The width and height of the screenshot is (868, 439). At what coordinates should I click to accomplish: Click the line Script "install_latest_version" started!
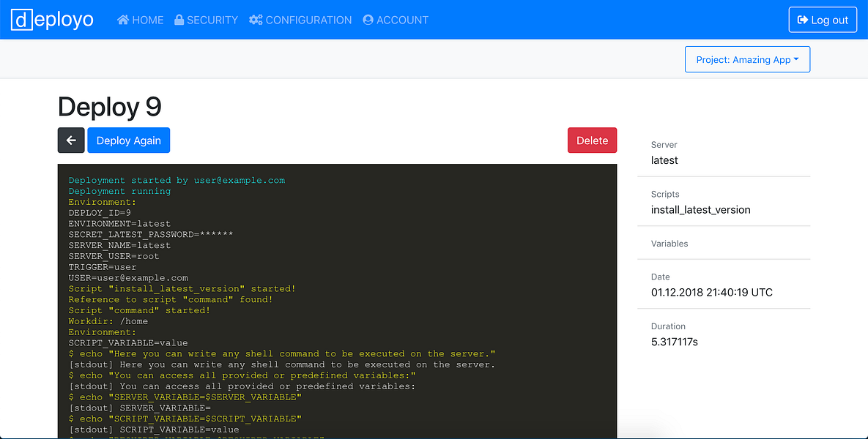click(182, 288)
